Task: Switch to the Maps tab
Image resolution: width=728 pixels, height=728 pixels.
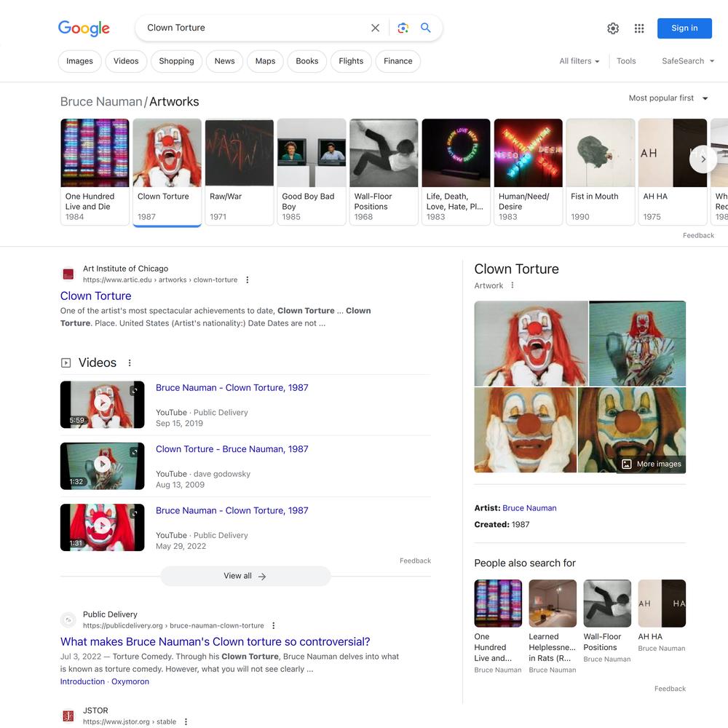Action: [265, 61]
